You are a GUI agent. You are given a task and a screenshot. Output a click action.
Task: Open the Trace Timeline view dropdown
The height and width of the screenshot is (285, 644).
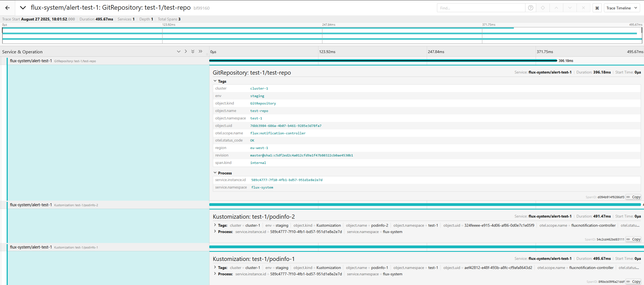[x=621, y=8]
